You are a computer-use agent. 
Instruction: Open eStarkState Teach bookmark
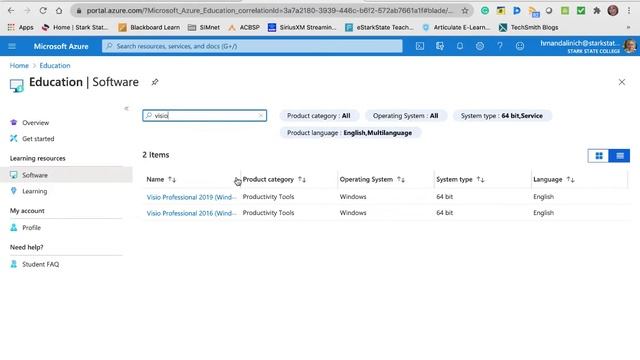click(379, 27)
